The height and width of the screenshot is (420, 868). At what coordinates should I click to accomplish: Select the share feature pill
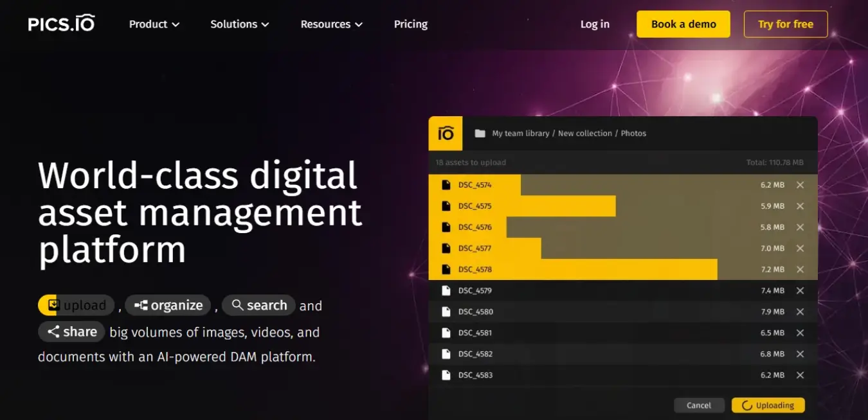click(x=71, y=331)
